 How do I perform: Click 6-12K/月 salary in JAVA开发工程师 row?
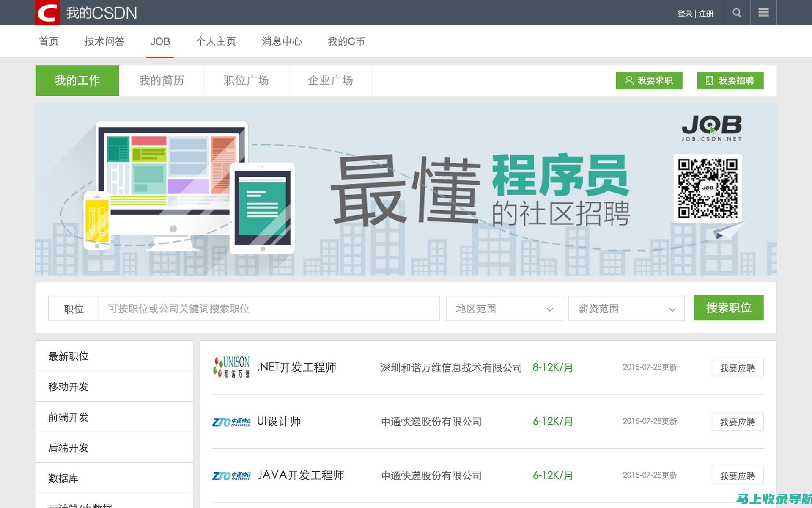(553, 476)
